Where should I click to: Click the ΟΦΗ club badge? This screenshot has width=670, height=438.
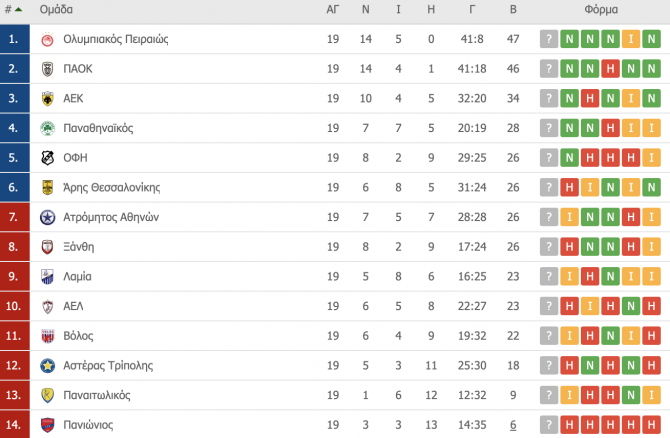coord(47,158)
